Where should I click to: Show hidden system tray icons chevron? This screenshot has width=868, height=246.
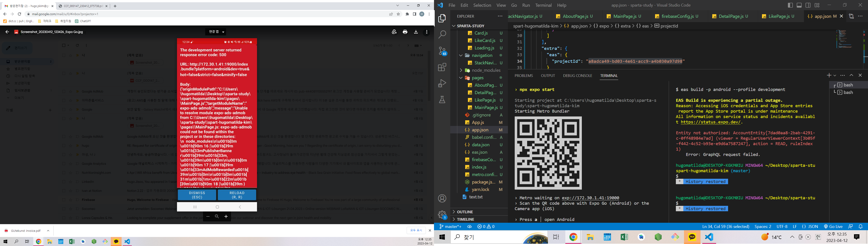[792, 237]
